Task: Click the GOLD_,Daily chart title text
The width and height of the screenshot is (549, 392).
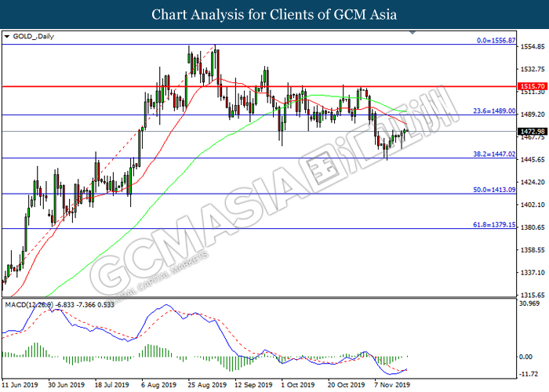Action: click(33, 36)
